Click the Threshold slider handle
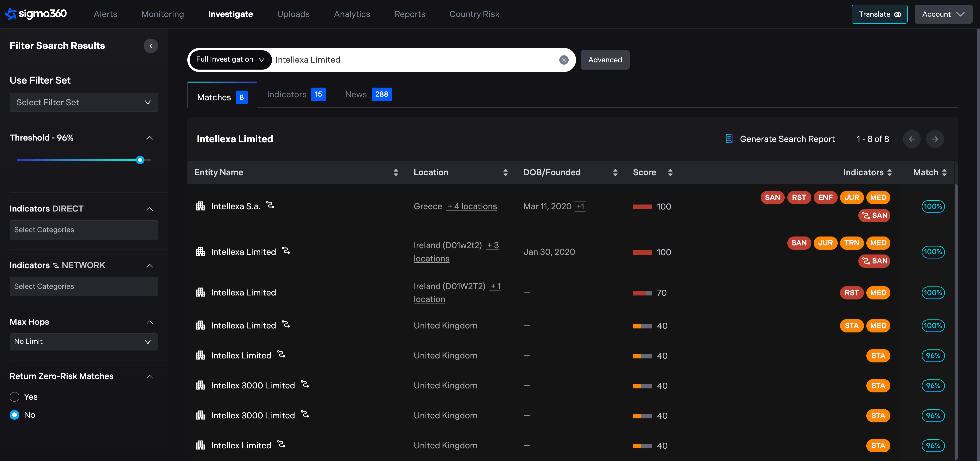 tap(140, 160)
